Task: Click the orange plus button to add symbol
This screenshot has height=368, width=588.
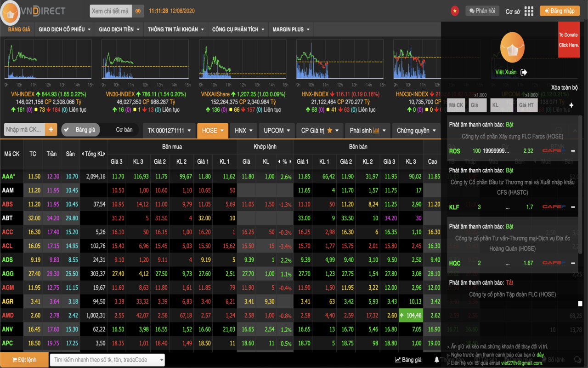Action: pos(51,130)
